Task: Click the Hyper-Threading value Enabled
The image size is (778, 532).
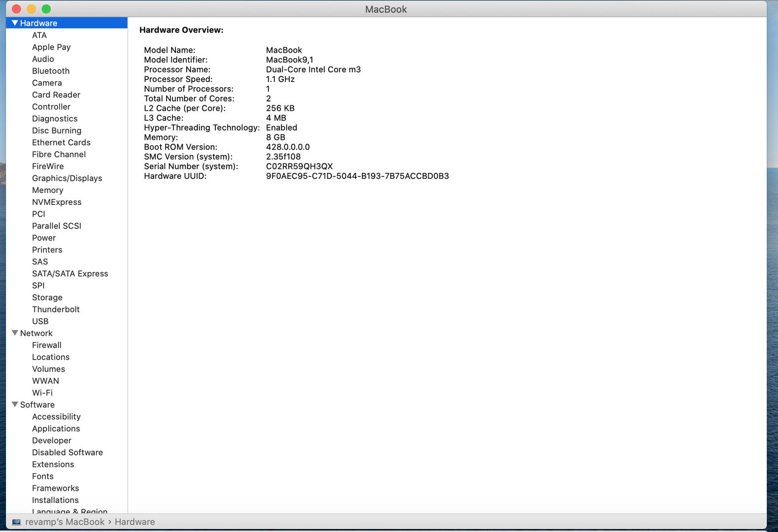Action: [281, 128]
